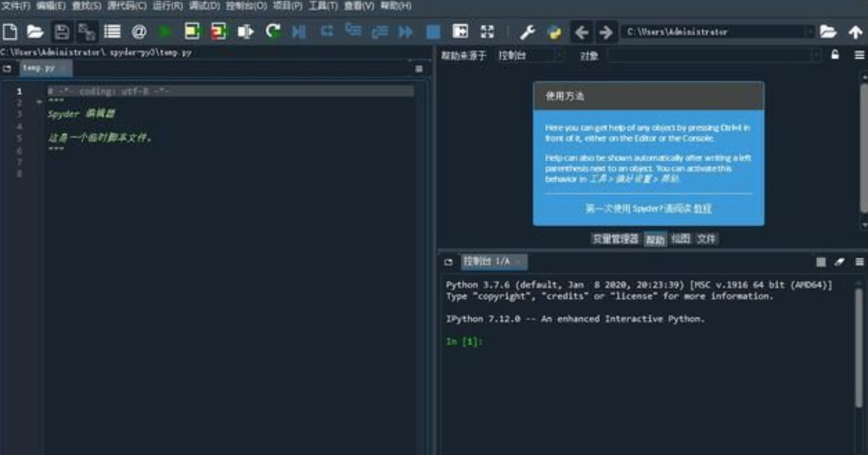Click the @ symbol finder icon
The image size is (868, 455).
coord(139,31)
